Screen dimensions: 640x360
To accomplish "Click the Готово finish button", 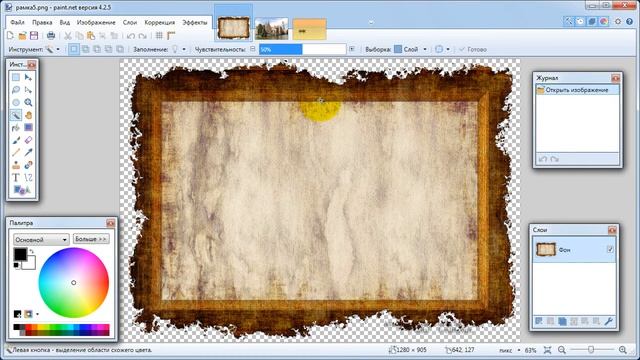I will tap(473, 49).
